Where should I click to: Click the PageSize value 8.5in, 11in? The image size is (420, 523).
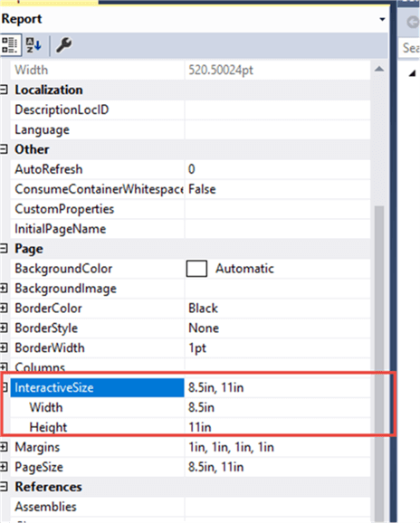pyautogui.click(x=278, y=467)
